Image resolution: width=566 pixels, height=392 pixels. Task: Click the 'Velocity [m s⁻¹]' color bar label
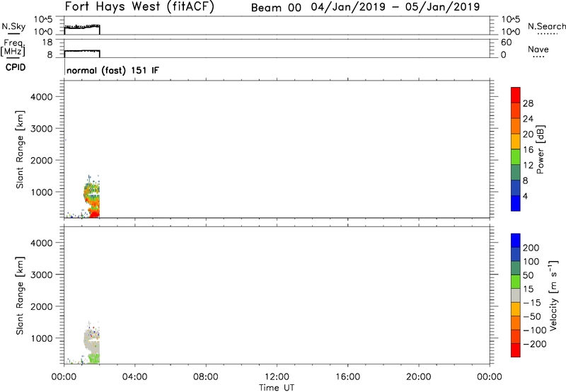553,296
